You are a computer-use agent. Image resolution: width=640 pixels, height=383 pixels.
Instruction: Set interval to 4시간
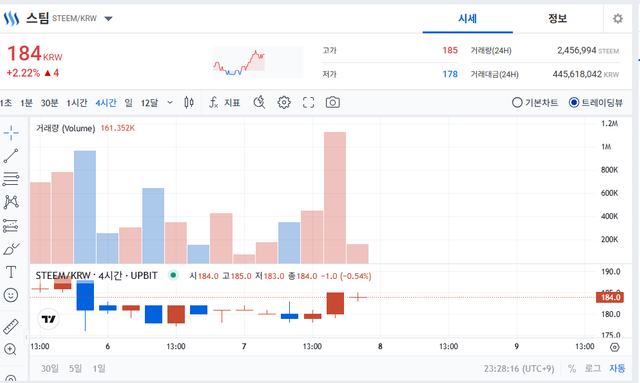(x=106, y=103)
